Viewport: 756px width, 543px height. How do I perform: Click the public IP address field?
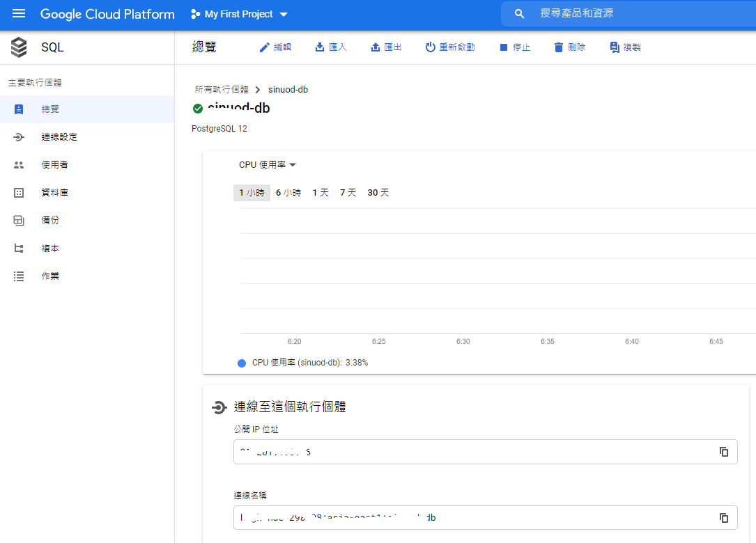[x=486, y=452]
